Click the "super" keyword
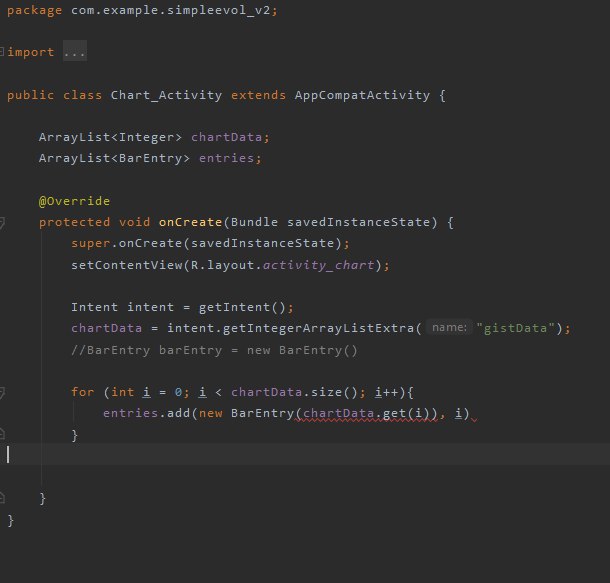Image resolution: width=610 pixels, height=583 pixels. [91, 243]
